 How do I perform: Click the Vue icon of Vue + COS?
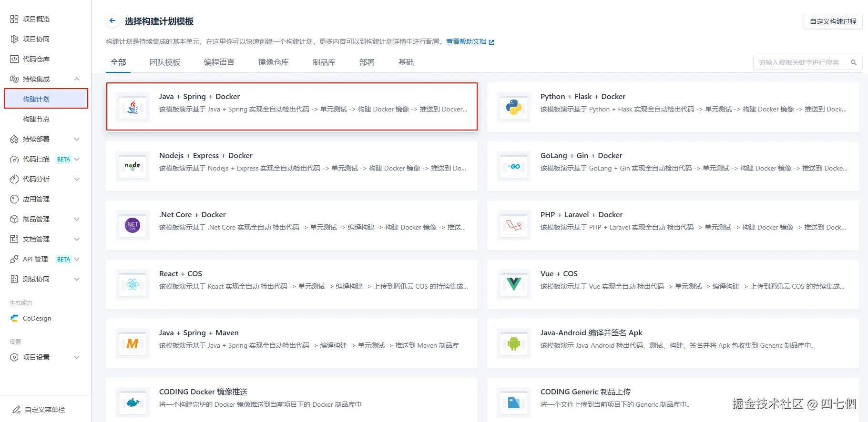tap(514, 284)
